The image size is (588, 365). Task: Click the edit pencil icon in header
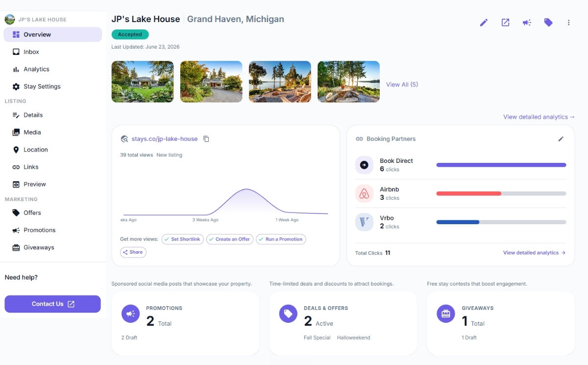484,23
